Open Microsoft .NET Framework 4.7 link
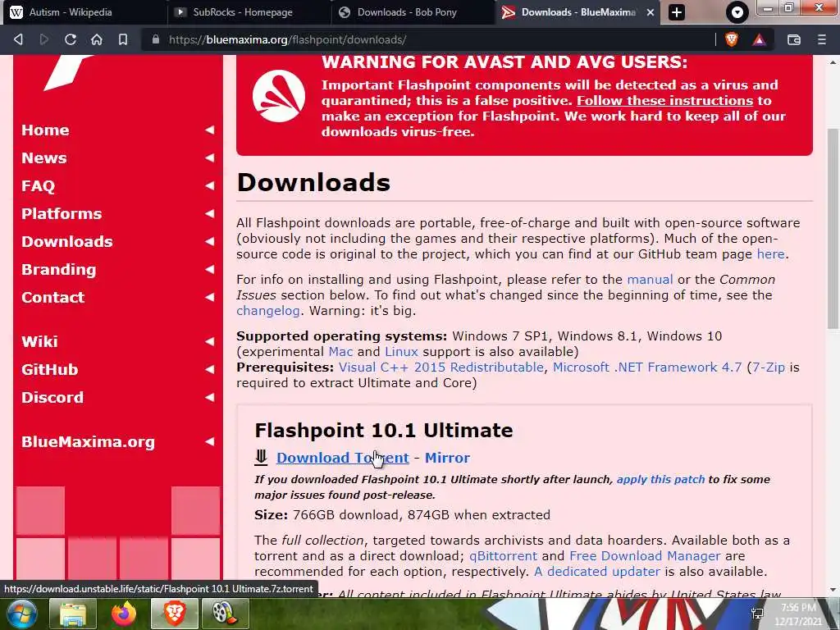The image size is (840, 630). coord(647,367)
